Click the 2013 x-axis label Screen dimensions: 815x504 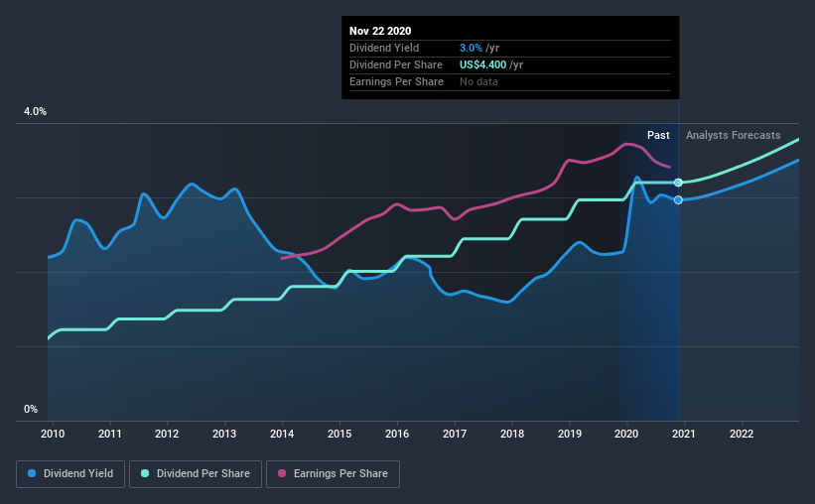click(224, 434)
